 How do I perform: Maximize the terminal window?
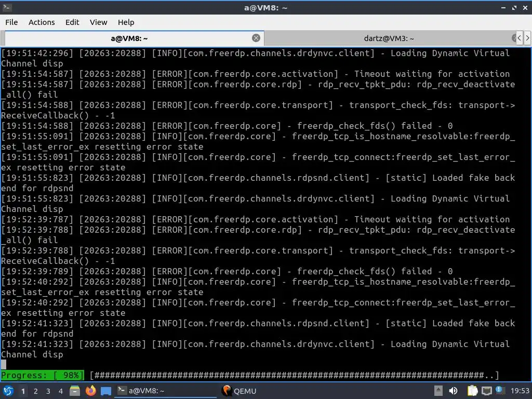[514, 7]
